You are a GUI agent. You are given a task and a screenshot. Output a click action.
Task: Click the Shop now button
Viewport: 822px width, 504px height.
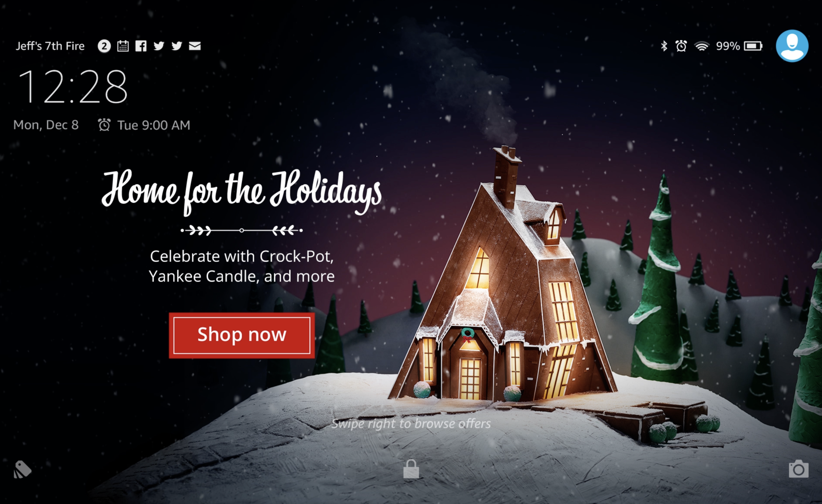(242, 335)
